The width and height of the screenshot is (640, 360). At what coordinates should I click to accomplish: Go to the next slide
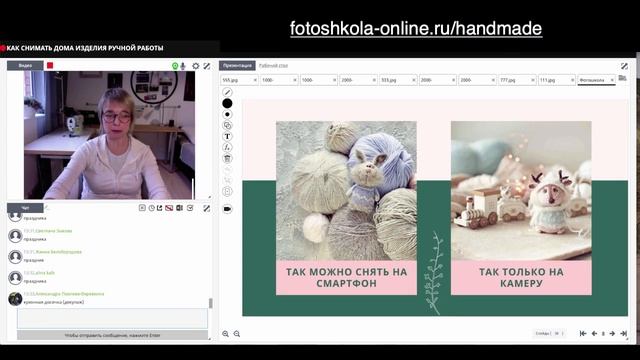[612, 333]
